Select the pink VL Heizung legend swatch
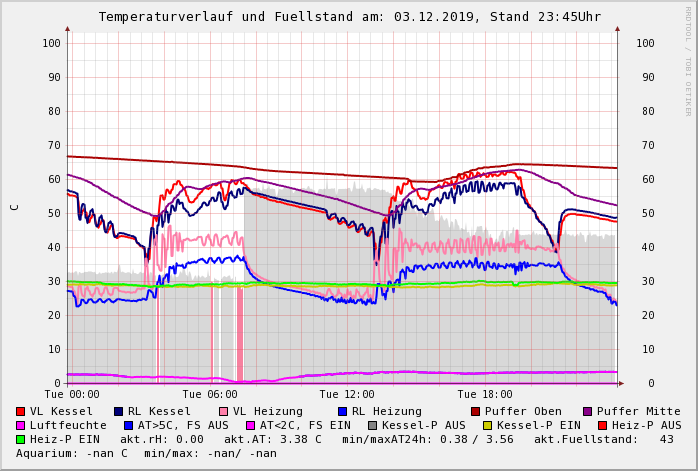698x471 pixels. tap(222, 411)
